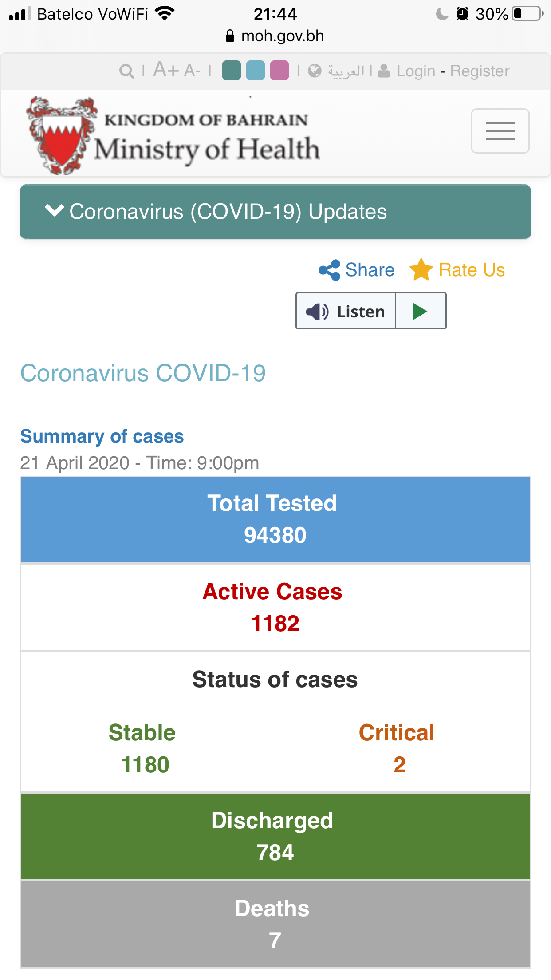Click the user profile icon
The height and width of the screenshot is (980, 551).
click(384, 71)
